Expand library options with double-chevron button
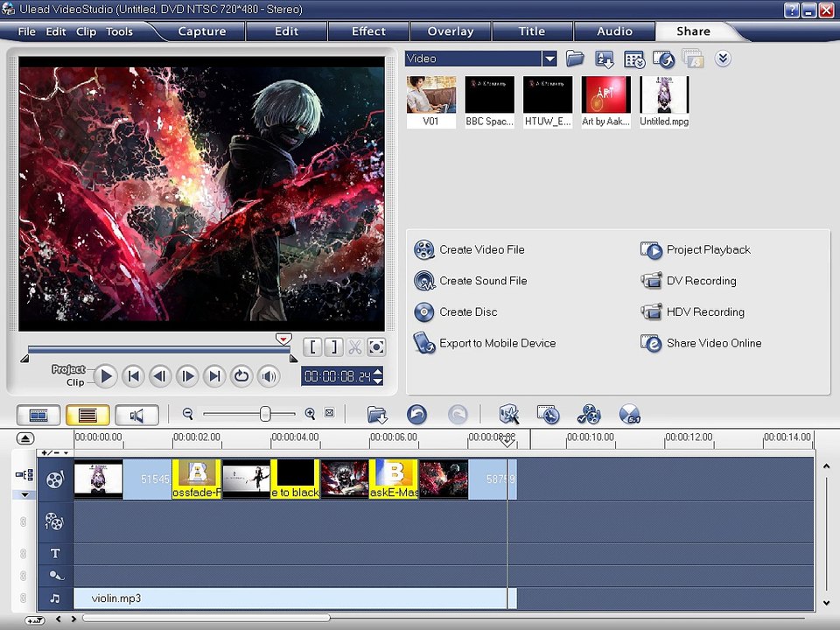Viewport: 840px width, 630px height. point(723,58)
